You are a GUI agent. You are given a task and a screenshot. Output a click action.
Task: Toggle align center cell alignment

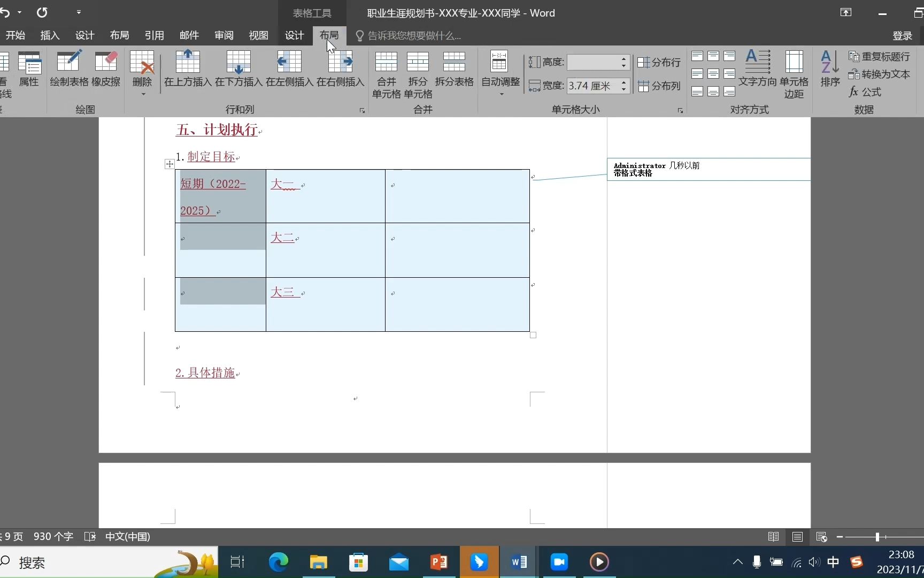coord(713,74)
